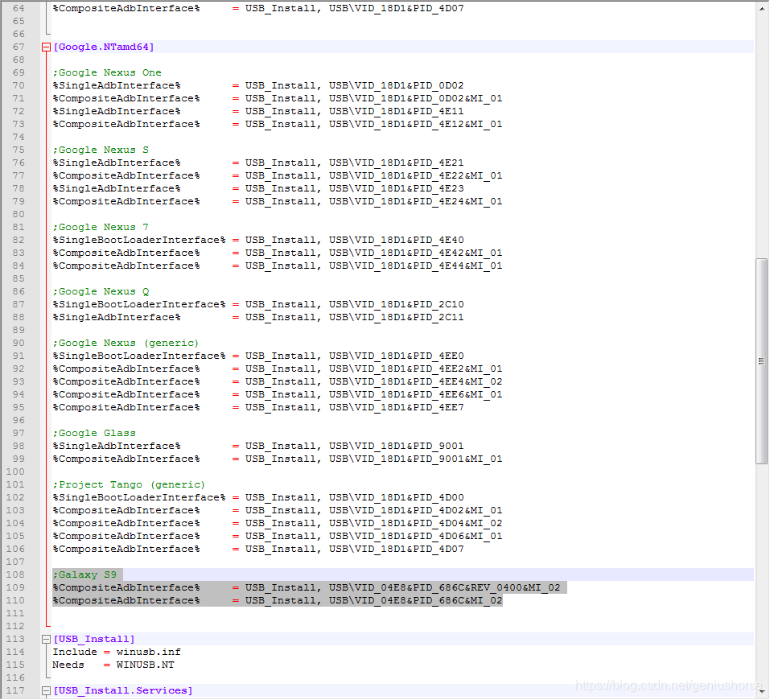This screenshot has height=700, width=770.
Task: Click 'USB\VID_18D1&PID_4E21' hardware ID
Action: click(x=397, y=163)
